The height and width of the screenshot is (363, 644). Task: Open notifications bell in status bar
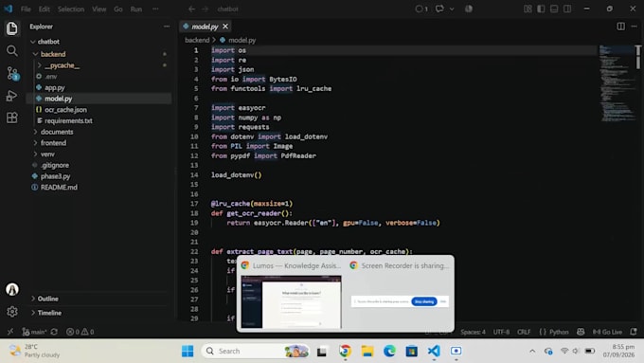634,332
